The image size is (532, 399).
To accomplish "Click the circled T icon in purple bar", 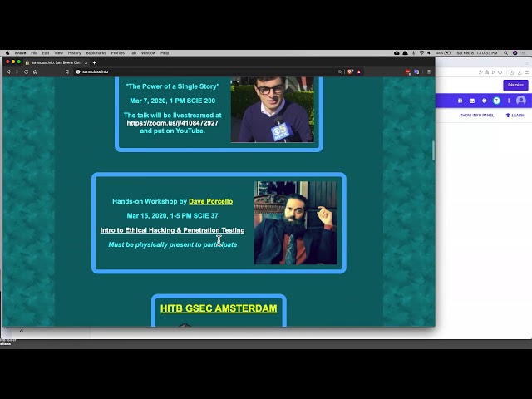I will pyautogui.click(x=496, y=101).
